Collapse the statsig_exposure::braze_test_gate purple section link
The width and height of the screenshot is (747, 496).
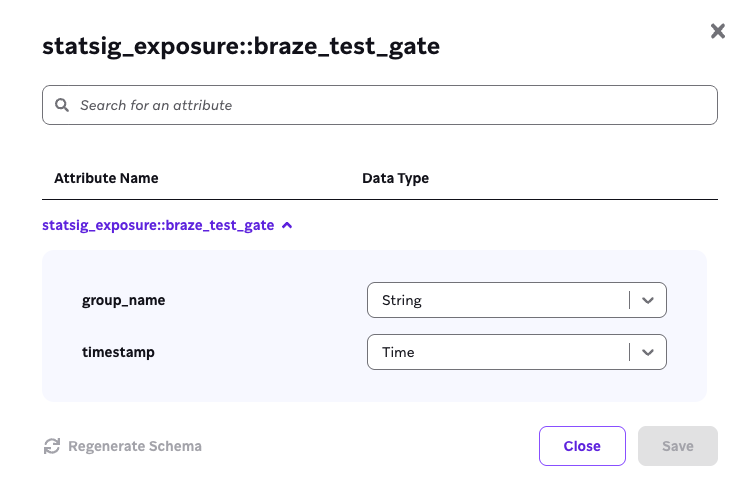point(158,225)
